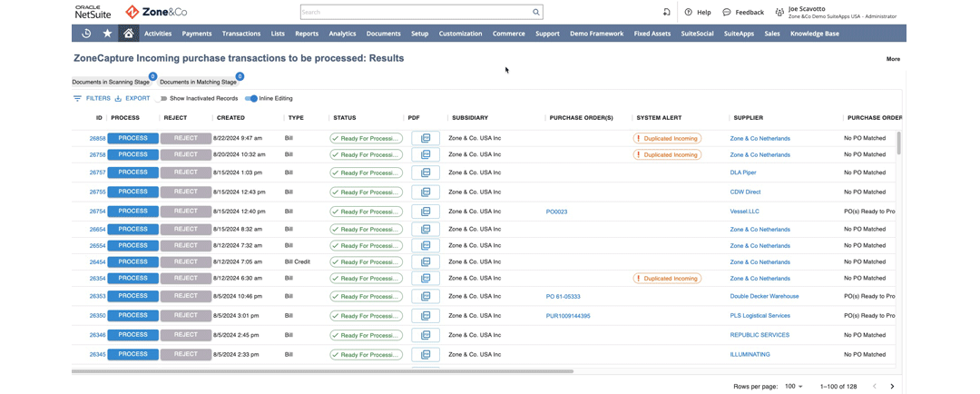980x394 pixels.
Task: Open purchase order PO0023
Action: click(x=556, y=212)
